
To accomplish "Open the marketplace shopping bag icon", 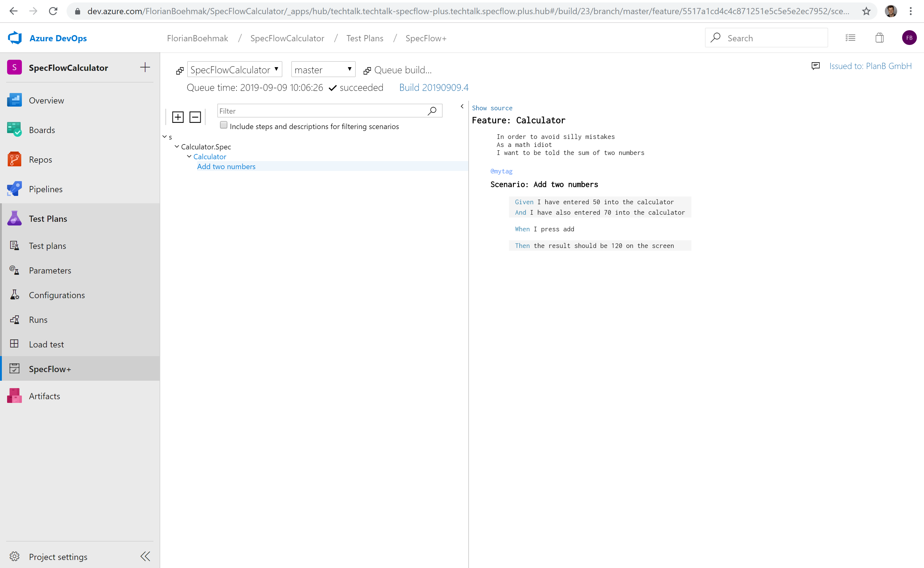I will coord(879,38).
